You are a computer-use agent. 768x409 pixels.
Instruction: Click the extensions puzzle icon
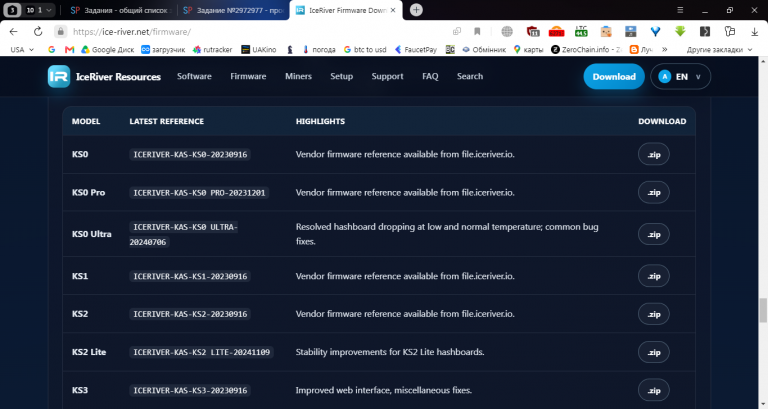730,31
